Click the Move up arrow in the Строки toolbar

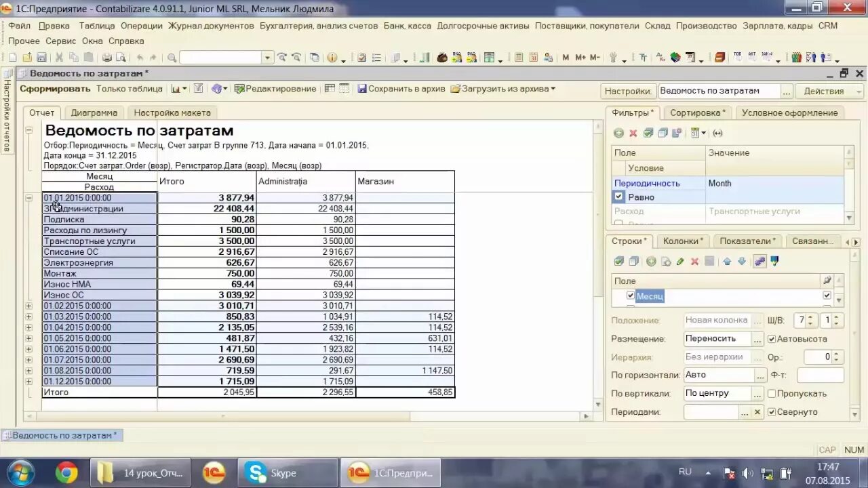click(x=727, y=262)
